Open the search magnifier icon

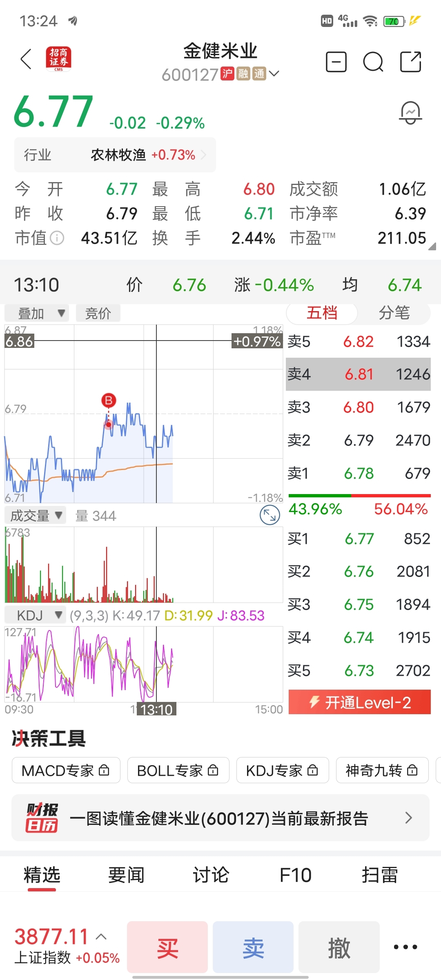click(373, 62)
